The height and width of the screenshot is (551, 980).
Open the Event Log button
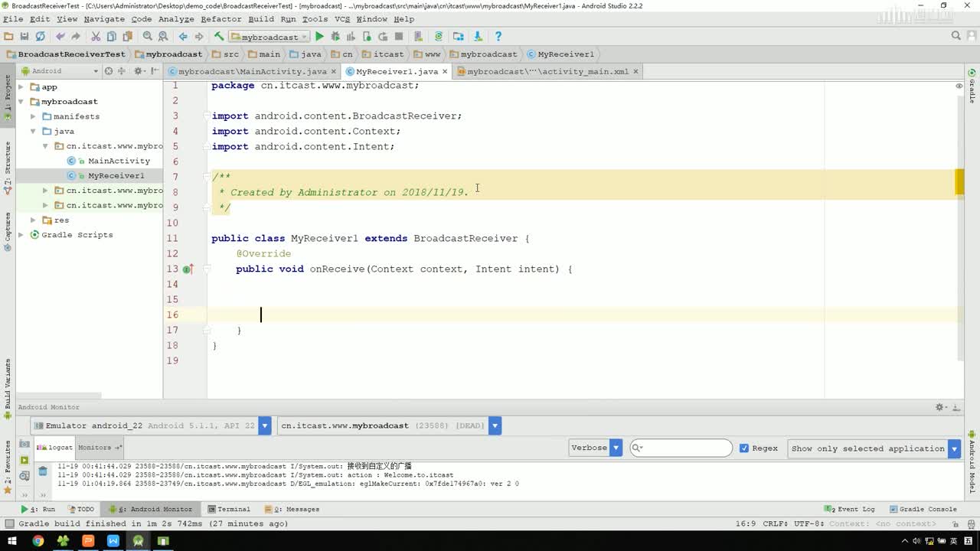click(850, 509)
